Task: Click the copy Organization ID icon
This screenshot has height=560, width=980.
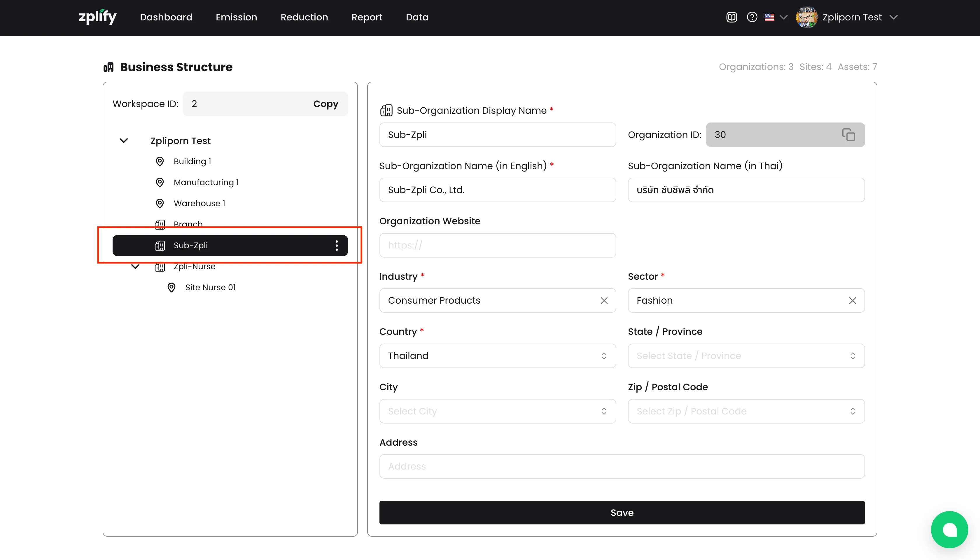Action: [848, 135]
